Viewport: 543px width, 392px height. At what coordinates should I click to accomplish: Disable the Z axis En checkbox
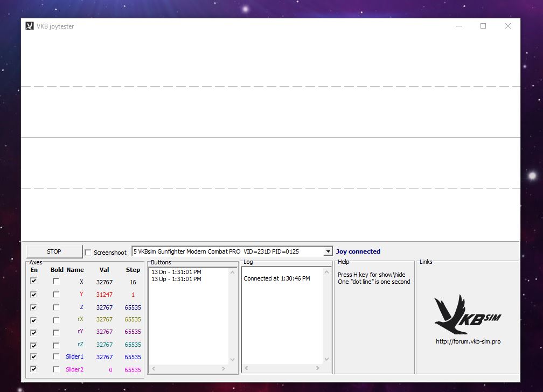point(33,307)
